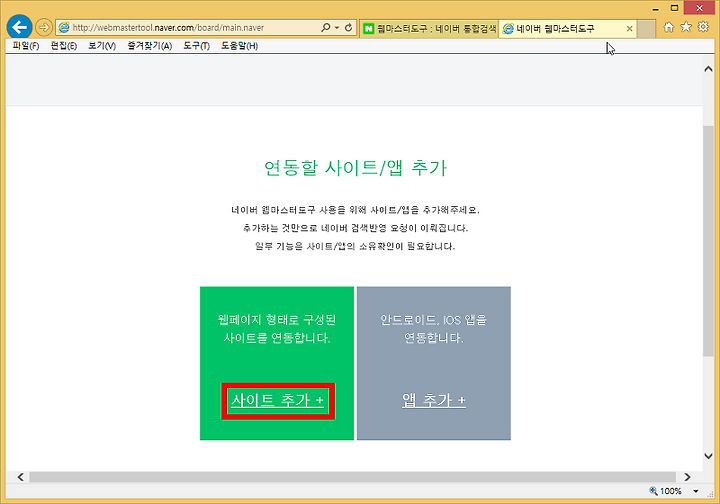Select the 네이버 웹마스터도구 tab
This screenshot has height=504, width=720.
(568, 28)
